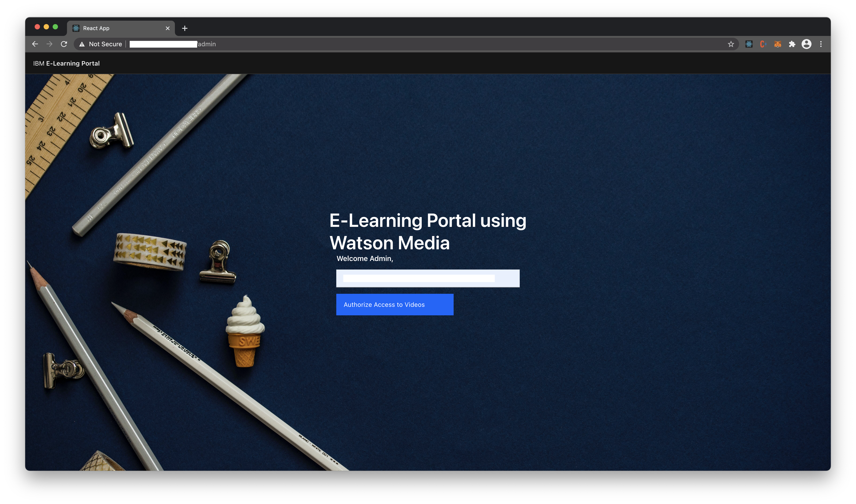Open a new browser tab
856x504 pixels.
coord(185,28)
